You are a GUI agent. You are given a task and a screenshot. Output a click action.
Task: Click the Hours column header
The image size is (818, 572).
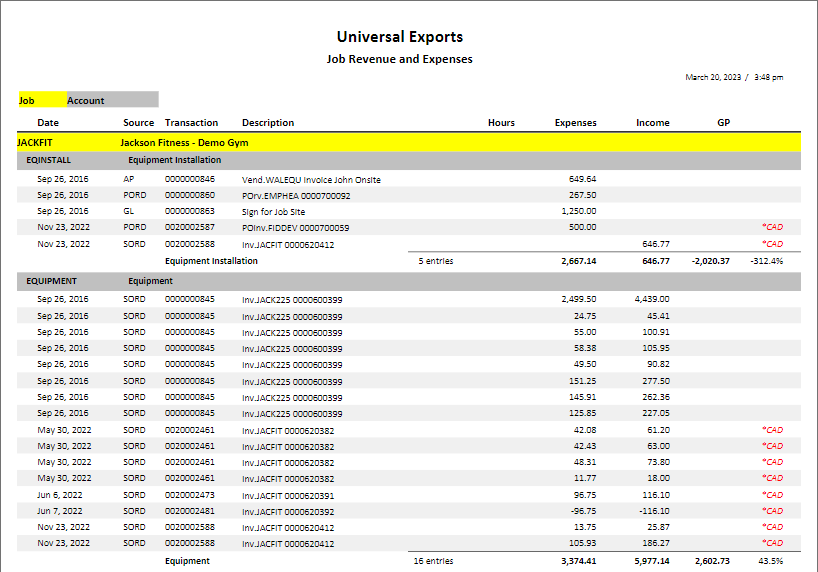coord(501,123)
